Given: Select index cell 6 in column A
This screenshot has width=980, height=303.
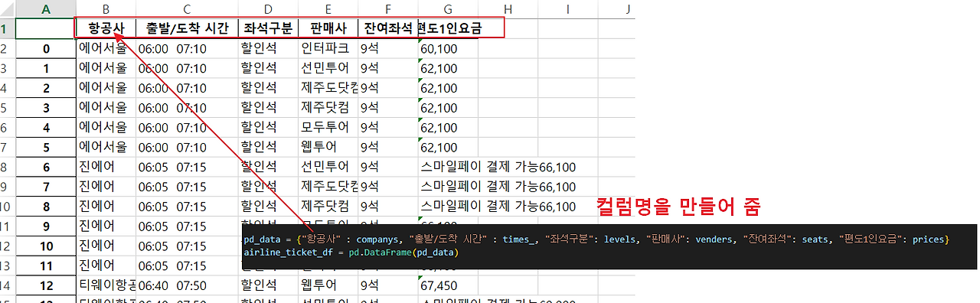Looking at the screenshot, I should (x=45, y=167).
